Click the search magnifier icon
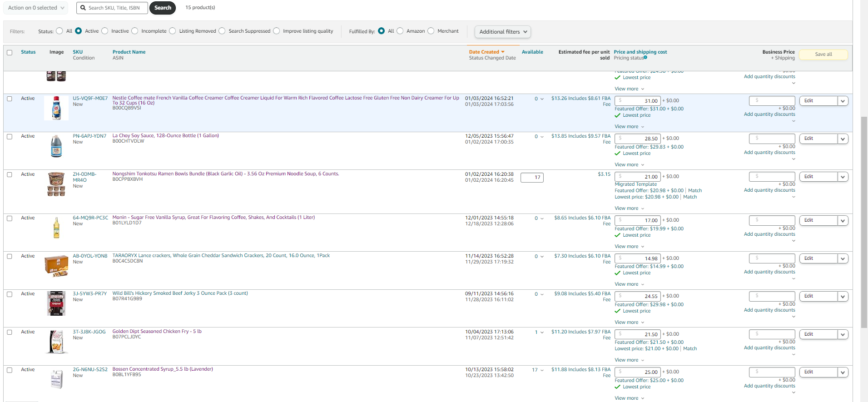This screenshot has width=868, height=402. pyautogui.click(x=84, y=8)
